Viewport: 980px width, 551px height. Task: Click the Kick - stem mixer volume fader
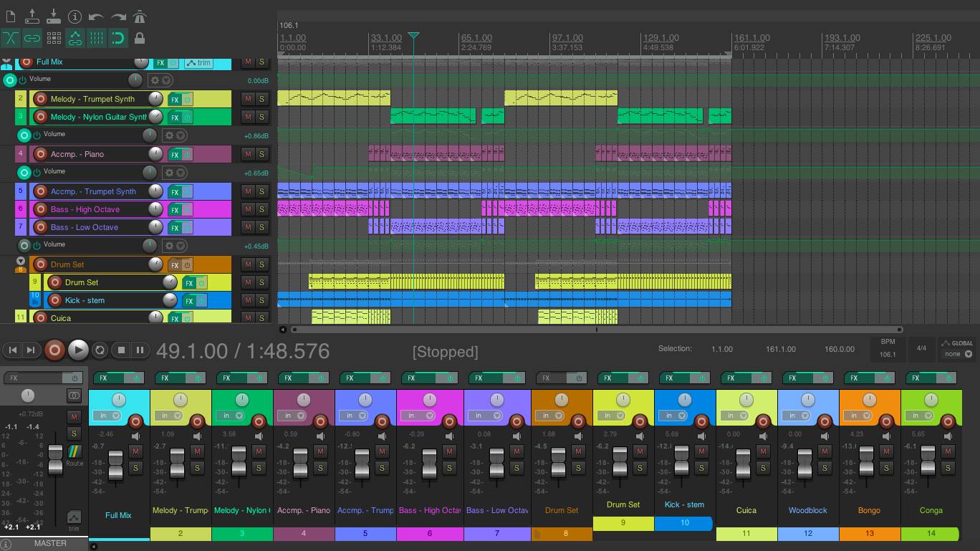click(x=681, y=461)
